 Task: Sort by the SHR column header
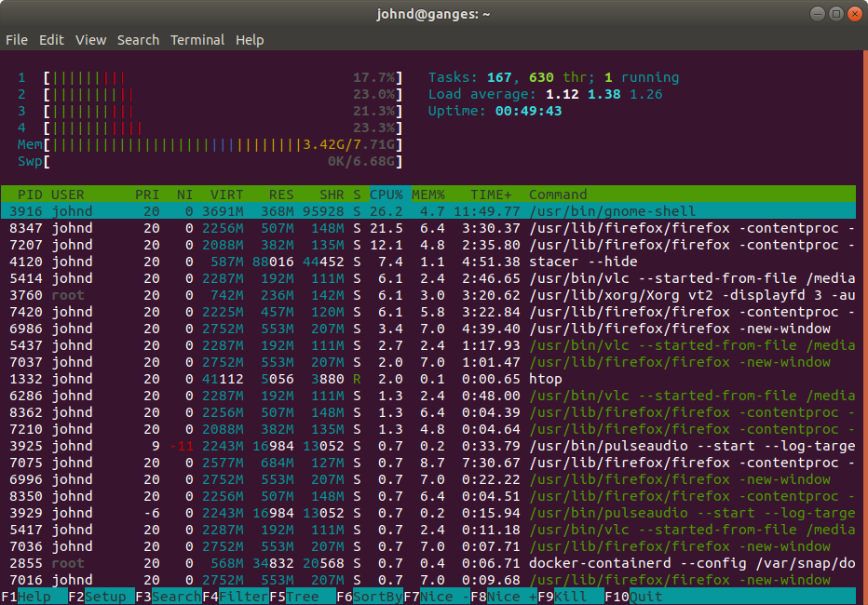332,195
